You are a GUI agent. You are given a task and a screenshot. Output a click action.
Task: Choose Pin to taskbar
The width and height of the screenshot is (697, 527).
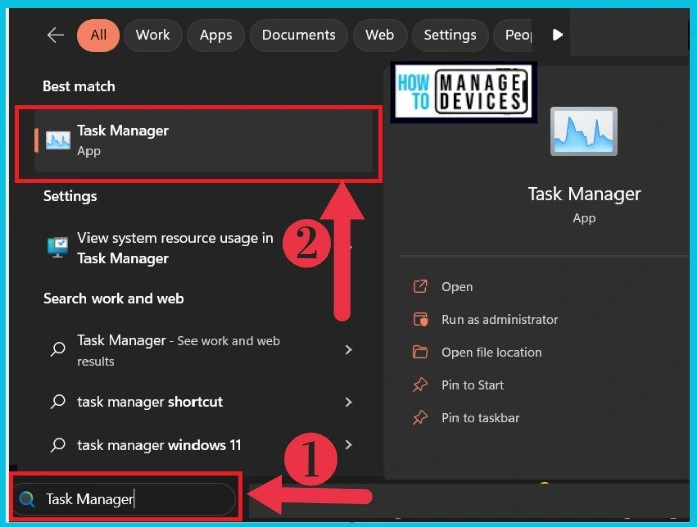point(481,418)
